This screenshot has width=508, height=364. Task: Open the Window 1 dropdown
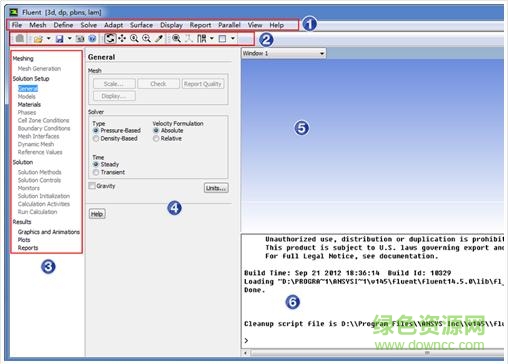(284, 53)
